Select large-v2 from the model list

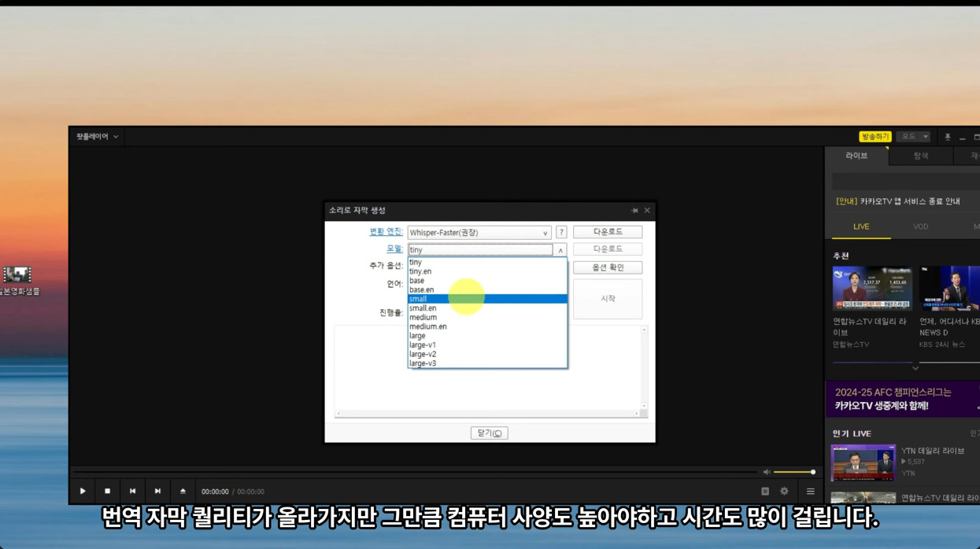(x=487, y=354)
